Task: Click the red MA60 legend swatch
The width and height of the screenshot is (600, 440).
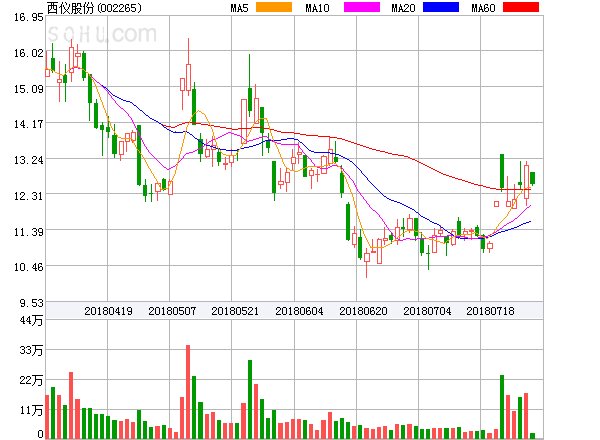Action: click(x=521, y=7)
